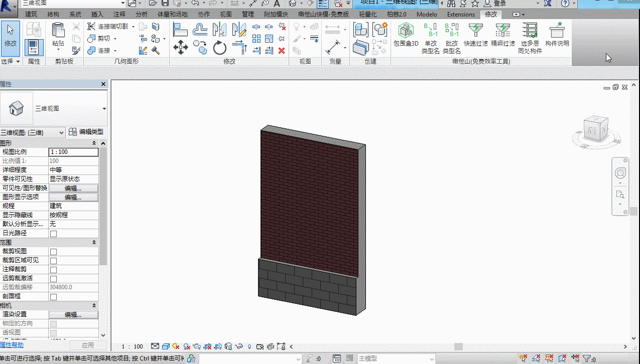Select the Modify arrow tool

[x=11, y=38]
